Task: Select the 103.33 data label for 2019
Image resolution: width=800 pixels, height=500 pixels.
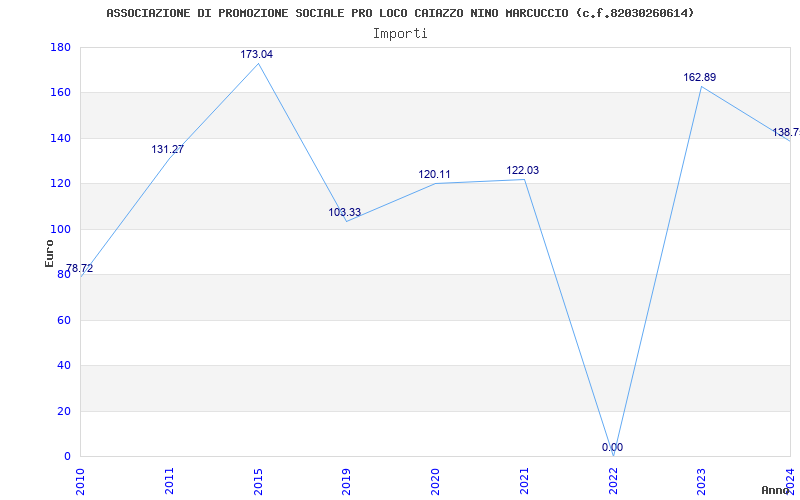Action: click(x=344, y=212)
